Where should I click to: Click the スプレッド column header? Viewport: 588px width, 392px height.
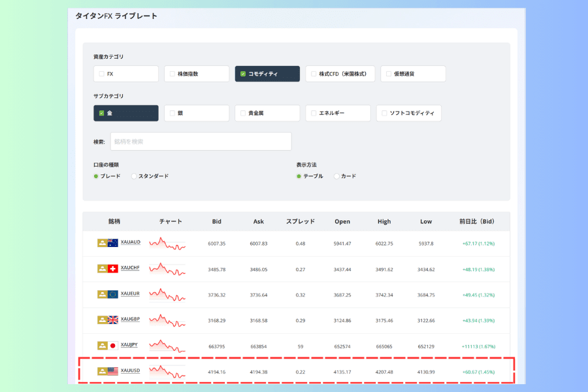tap(301, 221)
